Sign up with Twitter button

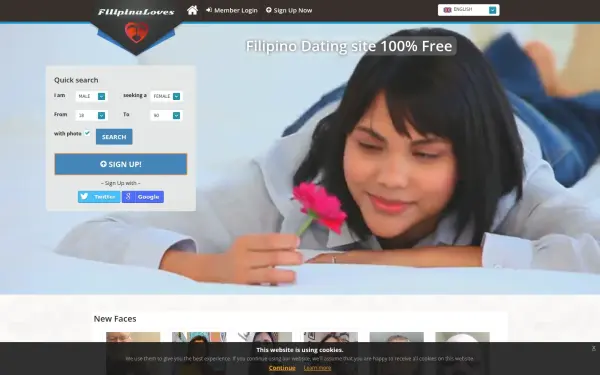[x=99, y=197]
